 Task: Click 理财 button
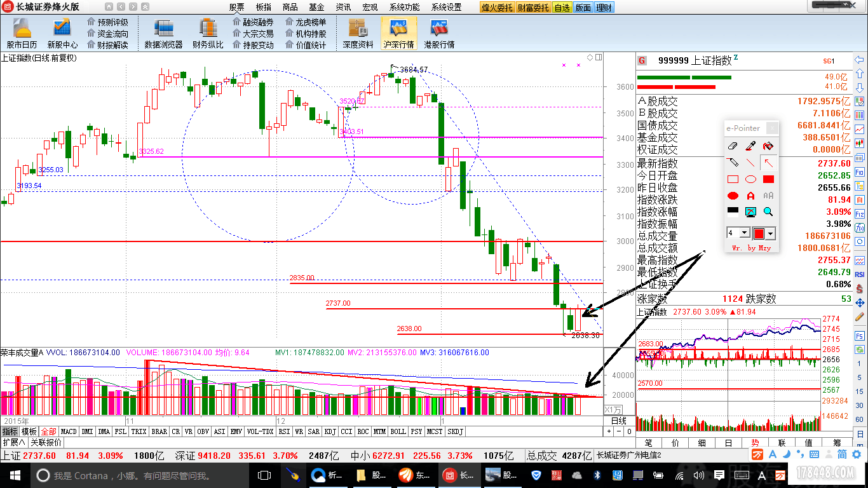pos(604,8)
